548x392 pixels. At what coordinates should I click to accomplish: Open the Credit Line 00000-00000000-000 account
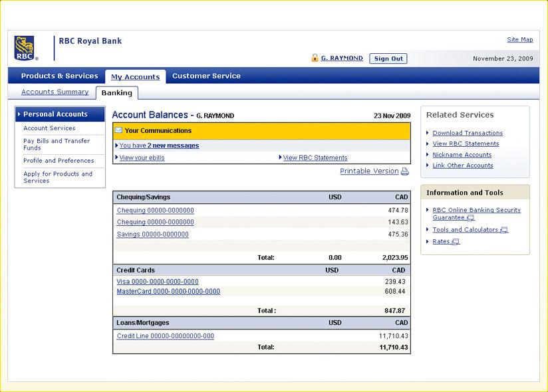point(166,336)
